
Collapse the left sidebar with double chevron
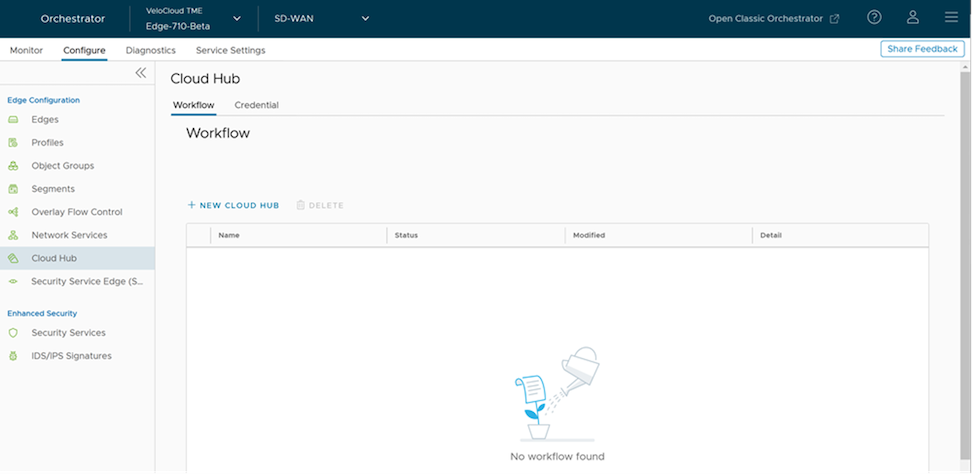141,73
